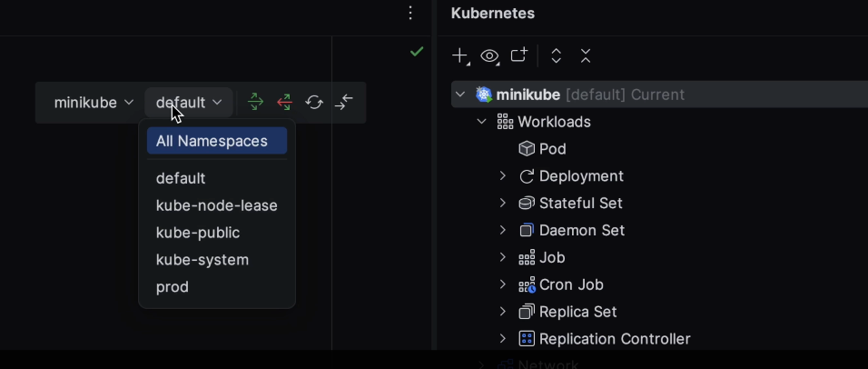The height and width of the screenshot is (369, 868).
Task: Click the green checkmark status icon
Action: (417, 52)
